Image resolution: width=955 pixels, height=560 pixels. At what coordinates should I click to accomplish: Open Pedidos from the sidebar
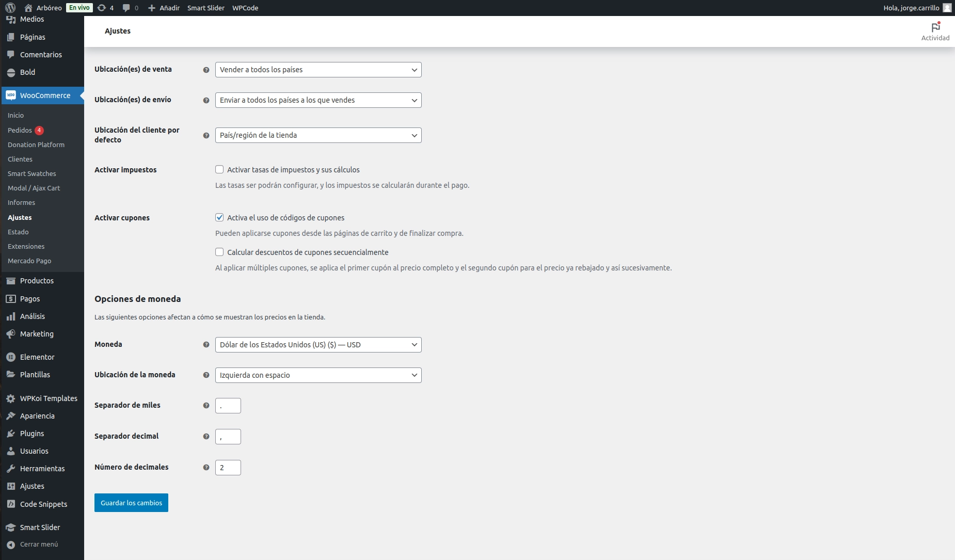tap(21, 130)
